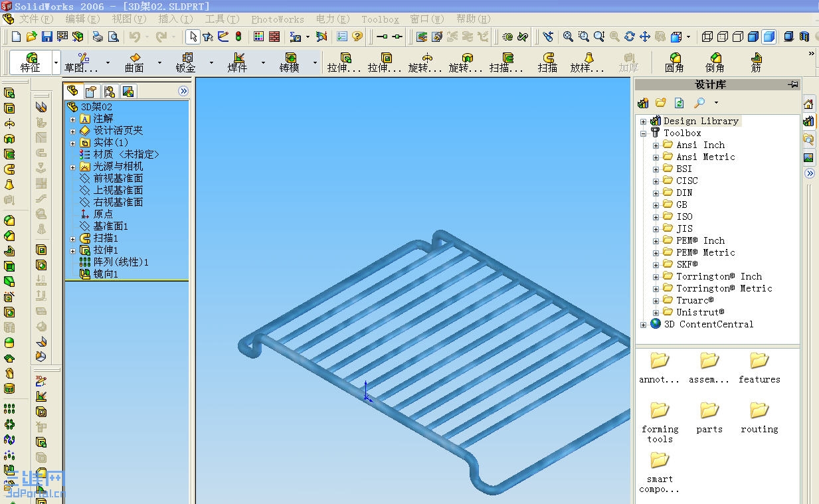
Task: Open the view orientation cube dropdown
Action: pos(688,37)
